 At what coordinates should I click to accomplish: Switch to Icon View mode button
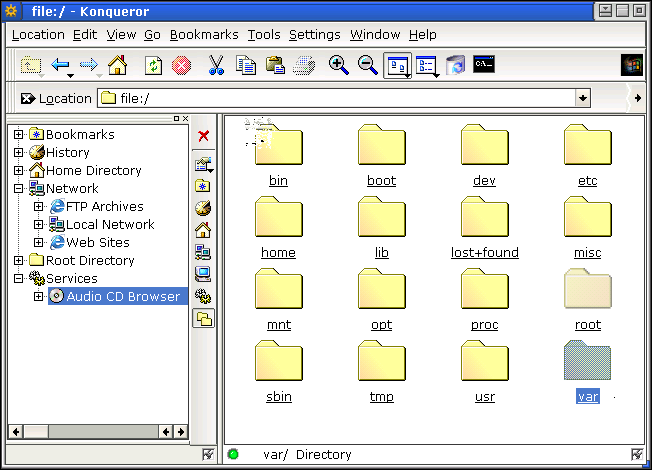[398, 65]
